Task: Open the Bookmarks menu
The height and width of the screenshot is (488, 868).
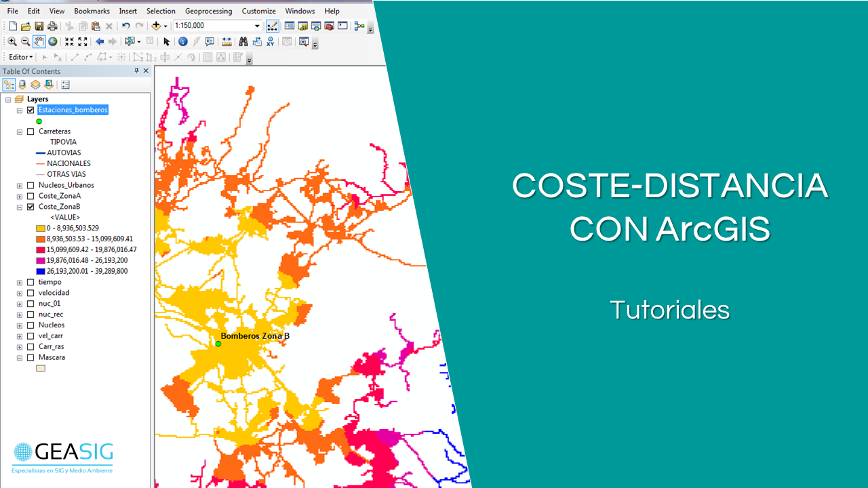Action: pyautogui.click(x=92, y=11)
